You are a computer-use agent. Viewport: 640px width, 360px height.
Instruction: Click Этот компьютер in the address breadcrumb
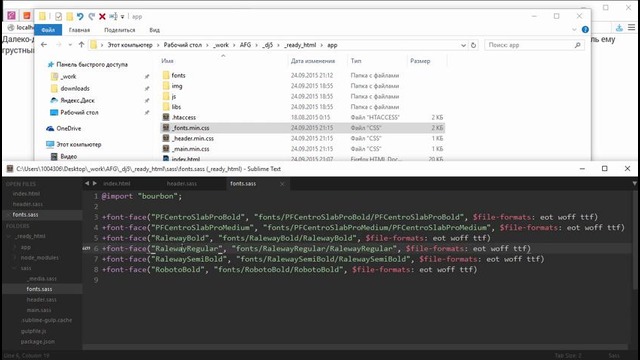pyautogui.click(x=130, y=45)
